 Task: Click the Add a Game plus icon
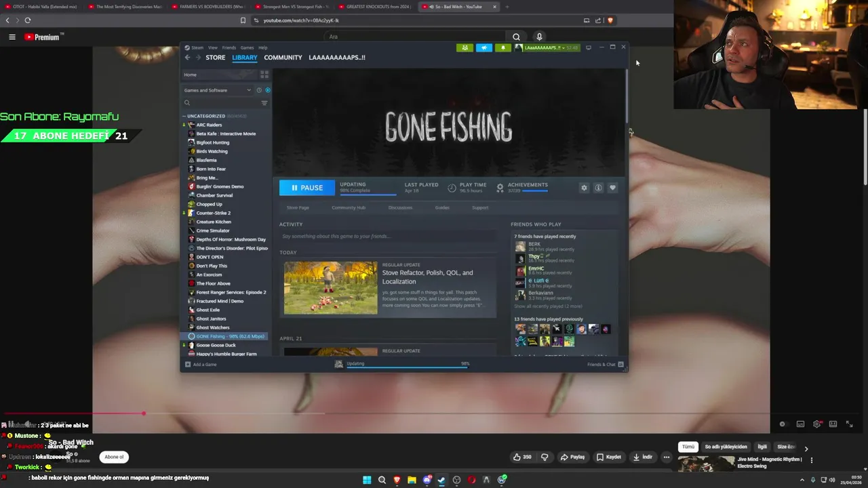click(188, 364)
